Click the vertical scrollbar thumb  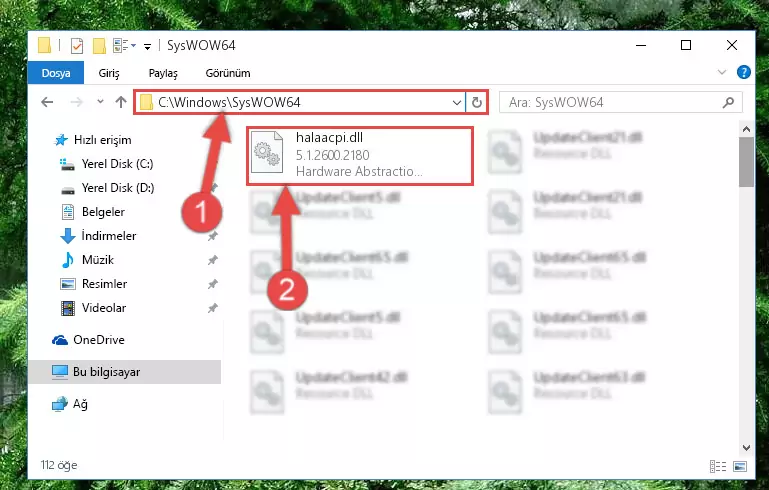[x=746, y=162]
